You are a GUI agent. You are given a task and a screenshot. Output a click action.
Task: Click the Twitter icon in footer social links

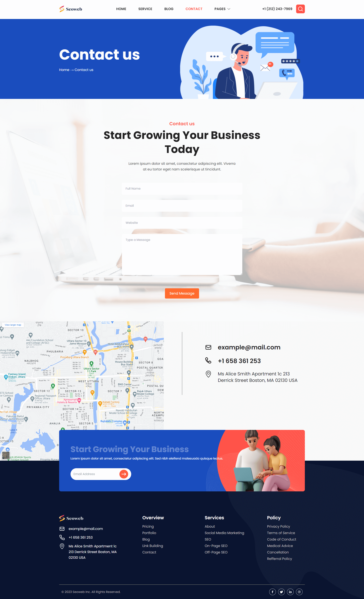pos(282,592)
